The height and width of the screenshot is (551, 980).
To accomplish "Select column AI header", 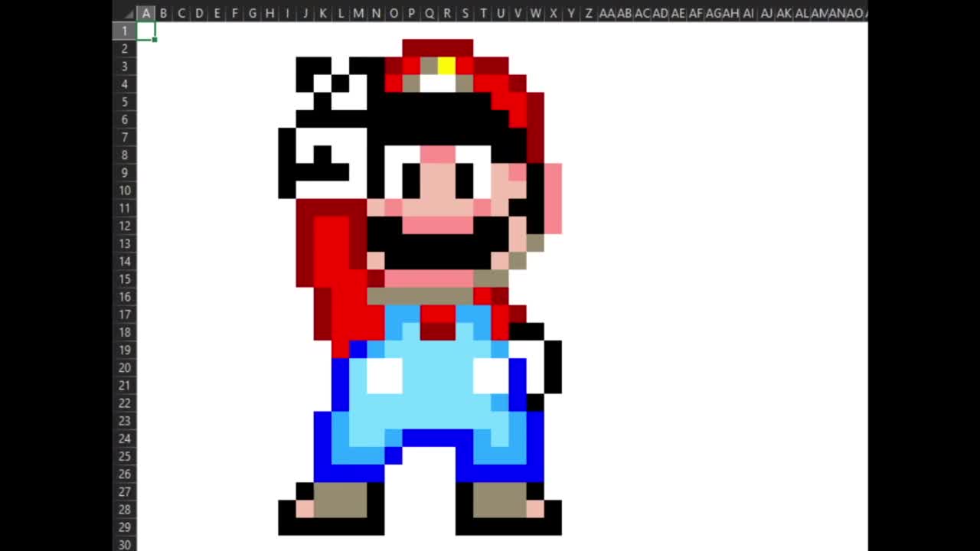I will point(749,13).
